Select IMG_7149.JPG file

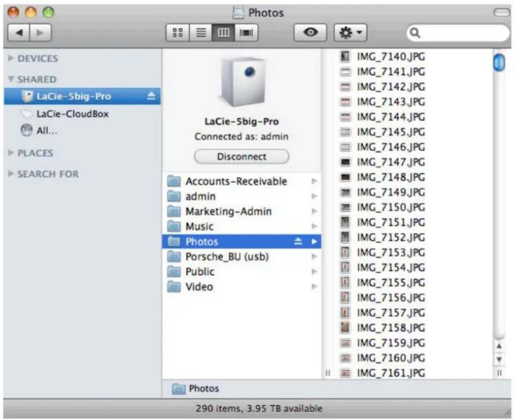coord(391,192)
